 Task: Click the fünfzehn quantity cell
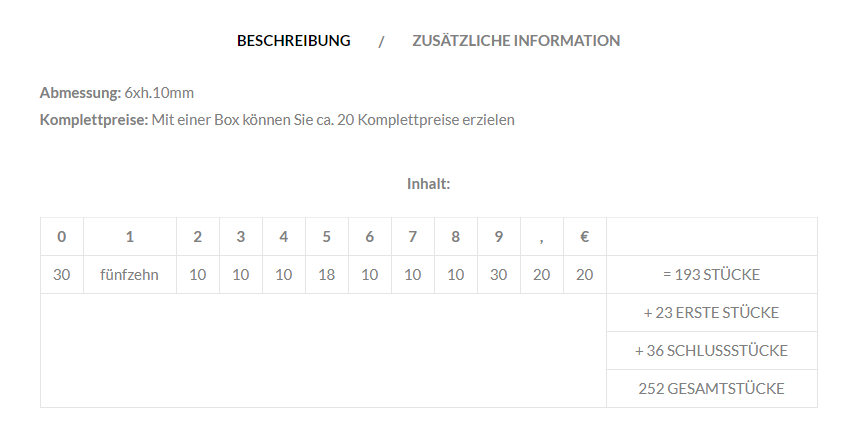tap(129, 275)
